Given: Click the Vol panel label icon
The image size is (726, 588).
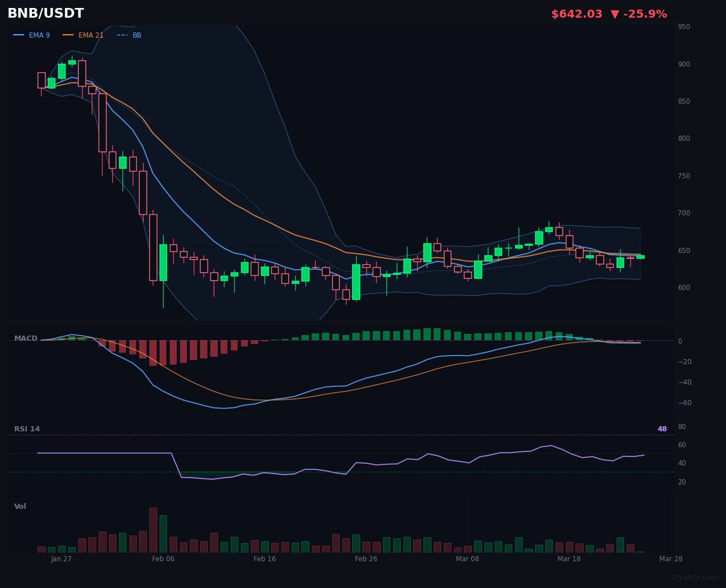Looking at the screenshot, I should [x=20, y=506].
